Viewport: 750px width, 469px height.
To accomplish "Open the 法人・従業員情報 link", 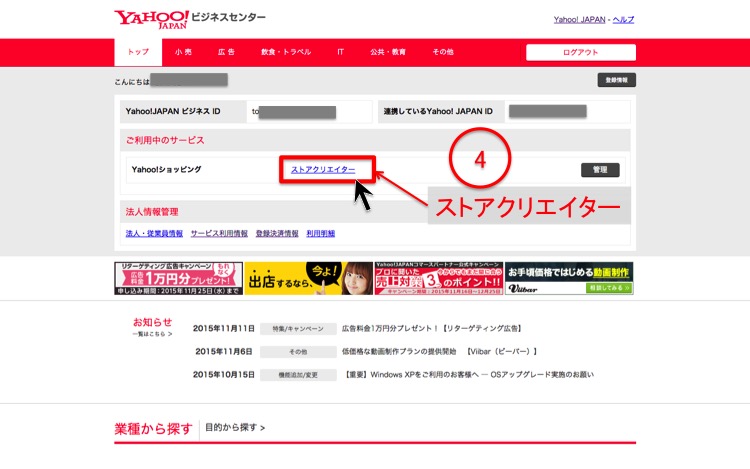I will pyautogui.click(x=154, y=233).
